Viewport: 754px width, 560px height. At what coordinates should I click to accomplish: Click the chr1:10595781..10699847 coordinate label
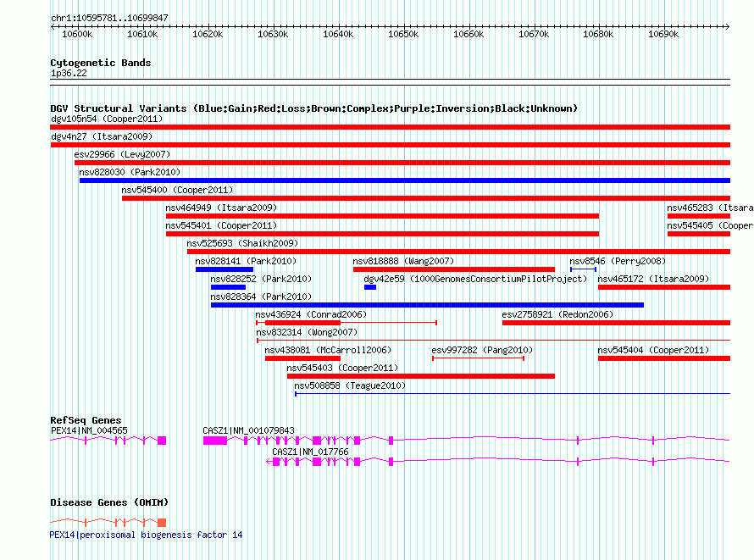click(109, 18)
